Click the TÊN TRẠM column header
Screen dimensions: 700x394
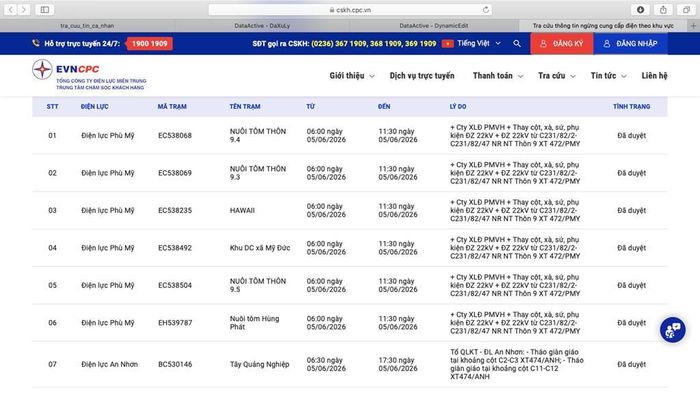pos(245,107)
